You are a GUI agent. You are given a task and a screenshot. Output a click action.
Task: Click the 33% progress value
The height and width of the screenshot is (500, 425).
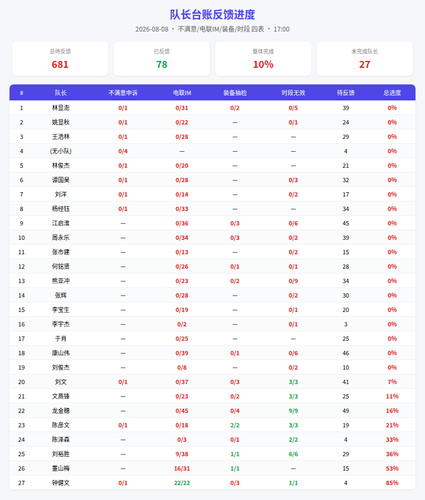pyautogui.click(x=392, y=440)
